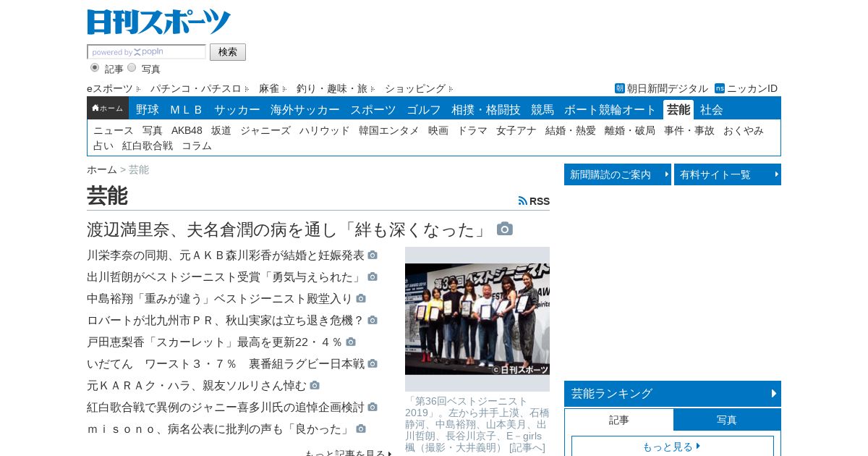
Task: Click もっと見る in ranking box
Action: (x=673, y=447)
